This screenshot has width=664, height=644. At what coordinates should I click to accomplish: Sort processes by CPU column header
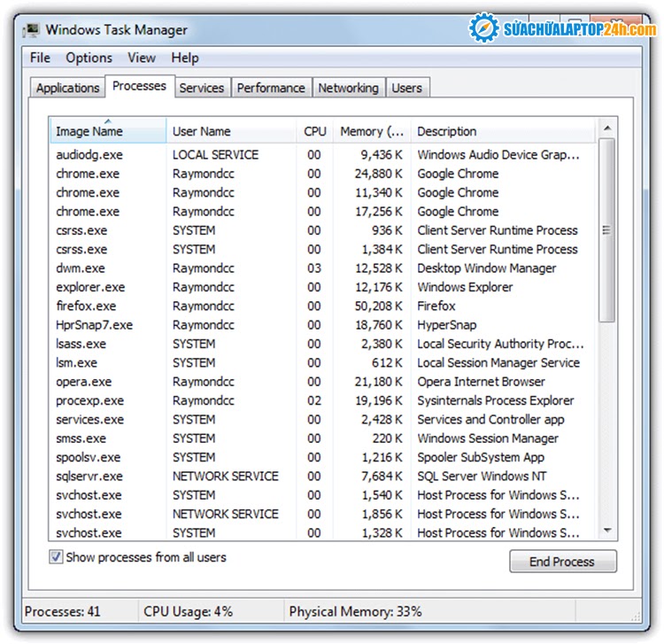point(315,131)
